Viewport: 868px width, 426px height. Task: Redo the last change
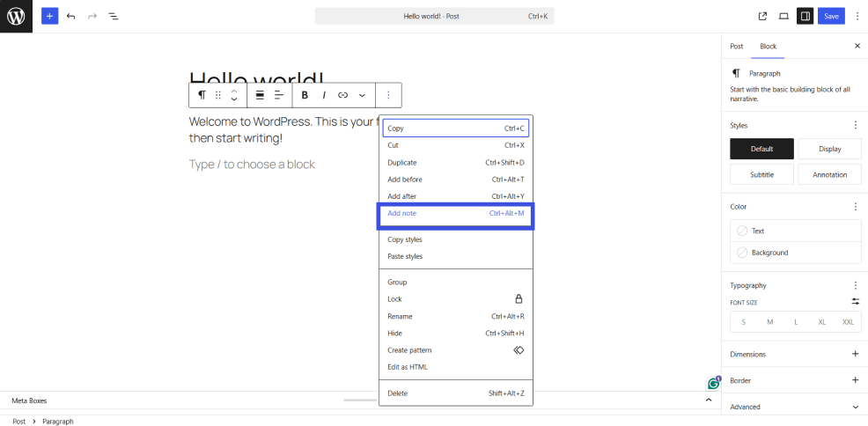pos(92,16)
